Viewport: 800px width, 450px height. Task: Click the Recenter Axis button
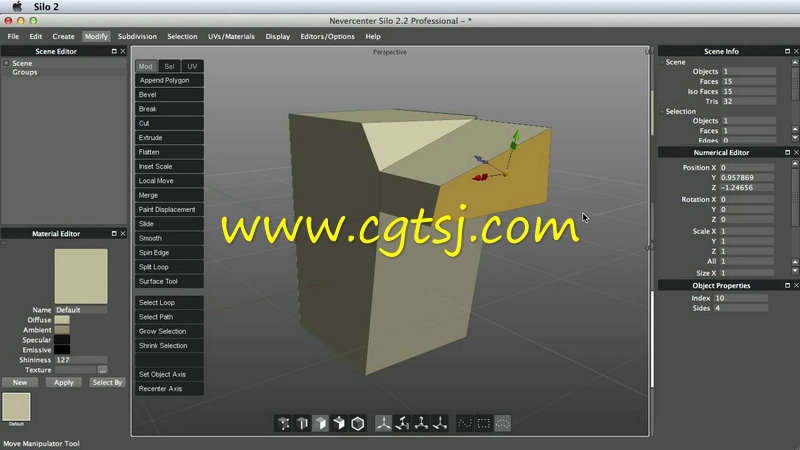click(169, 389)
